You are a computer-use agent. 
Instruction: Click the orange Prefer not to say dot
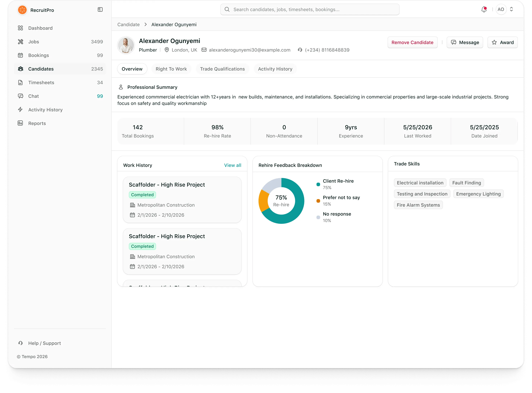tap(318, 201)
